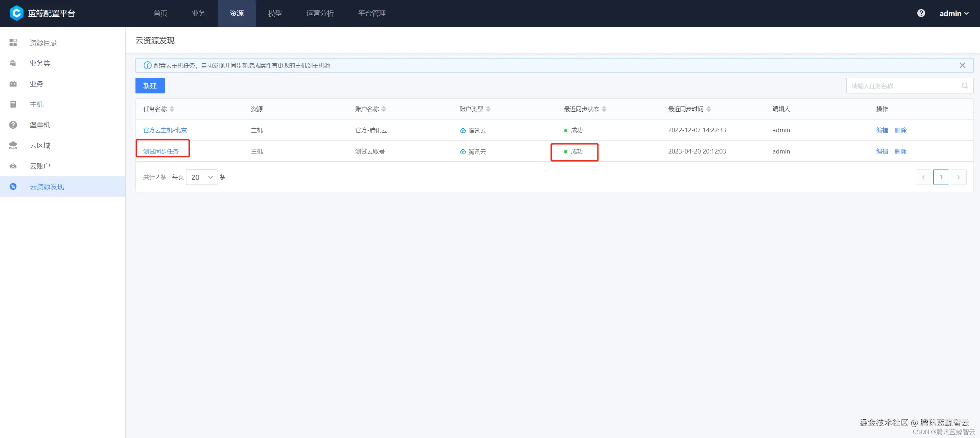Click the search magnifier icon
This screenshot has height=438, width=980.
965,86
